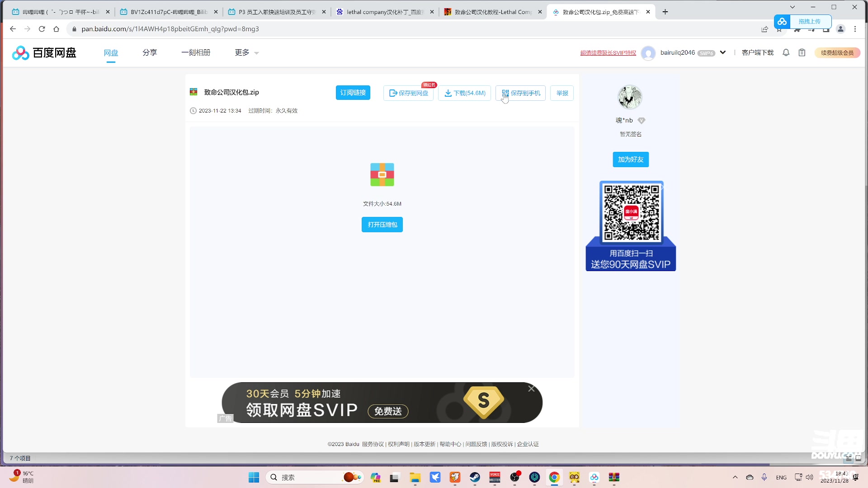This screenshot has height=488, width=868.
Task: Open Voicemeeter from the taskbar
Action: [x=495, y=477]
